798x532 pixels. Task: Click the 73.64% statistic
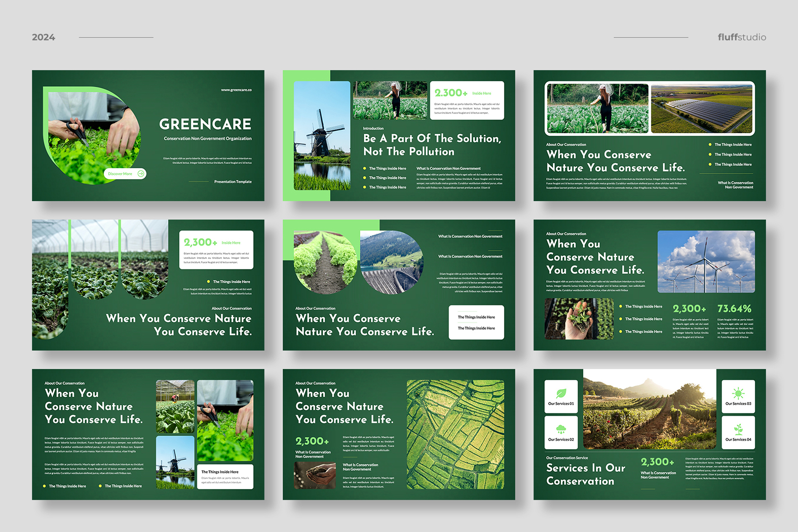tap(734, 309)
